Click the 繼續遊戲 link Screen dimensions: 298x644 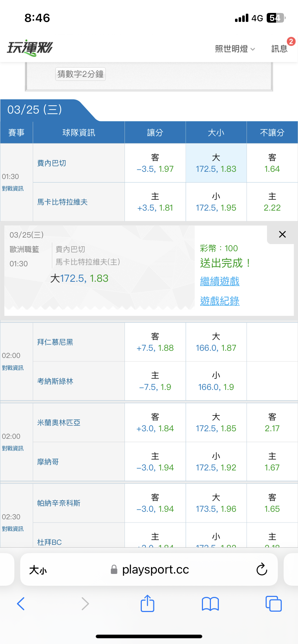point(220,281)
